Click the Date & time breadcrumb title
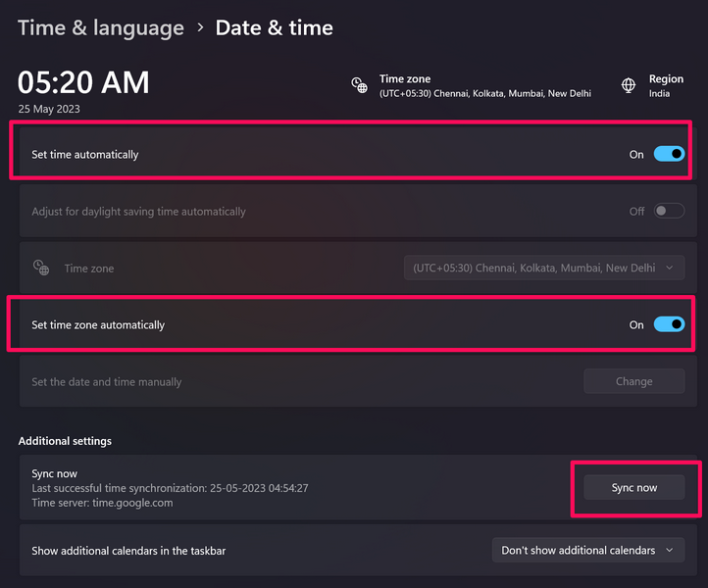Viewport: 708px width, 588px height. tap(274, 27)
